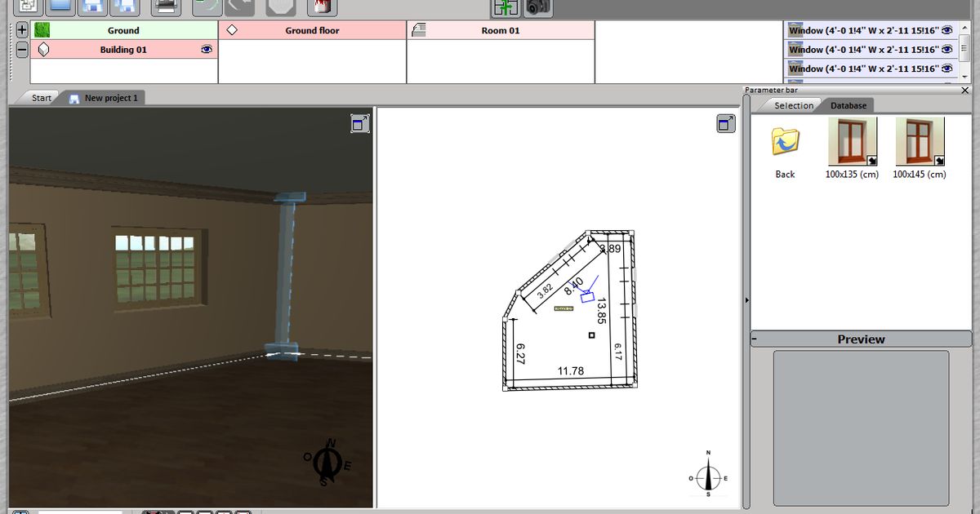Switch to the Start tab
Screen dimensions: 980x514
pos(41,98)
